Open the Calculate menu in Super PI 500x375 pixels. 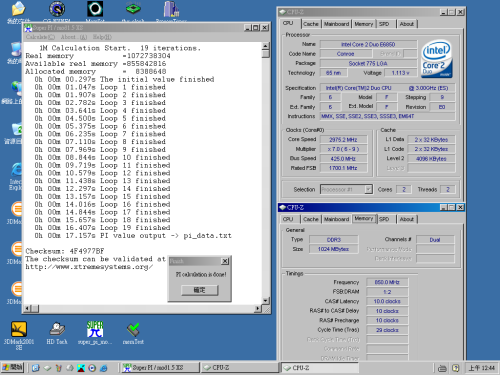coord(40,37)
